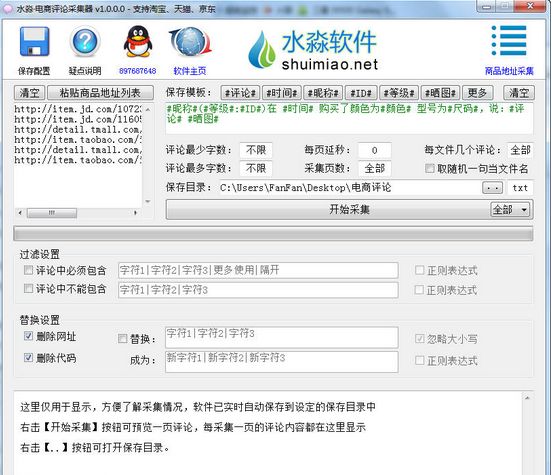This screenshot has width=552, height=475.
Task: Click the 粘贴商品地址列表 button
Action: tap(100, 93)
